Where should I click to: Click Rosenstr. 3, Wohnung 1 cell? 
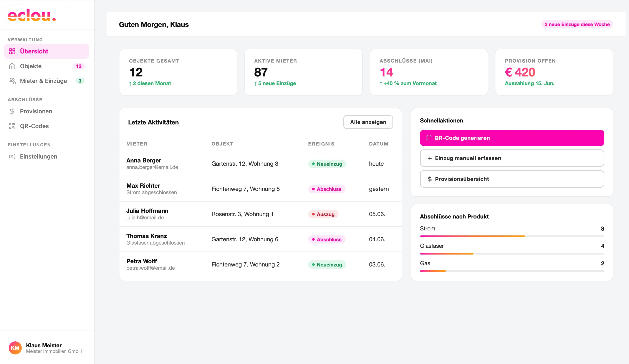click(243, 214)
